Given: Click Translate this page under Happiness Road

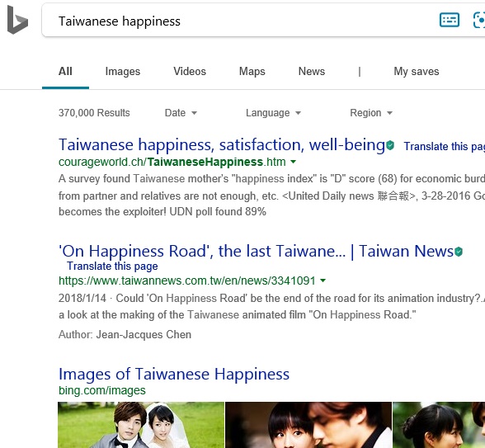Looking at the screenshot, I should point(112,266).
